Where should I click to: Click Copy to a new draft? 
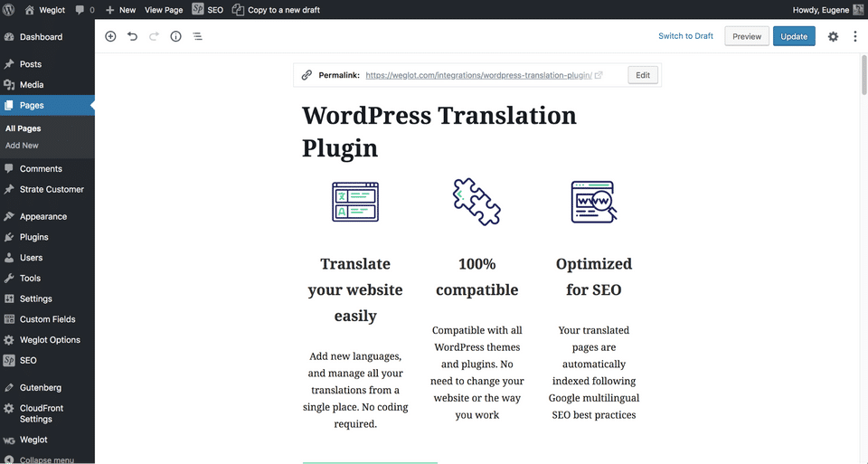(x=276, y=9)
